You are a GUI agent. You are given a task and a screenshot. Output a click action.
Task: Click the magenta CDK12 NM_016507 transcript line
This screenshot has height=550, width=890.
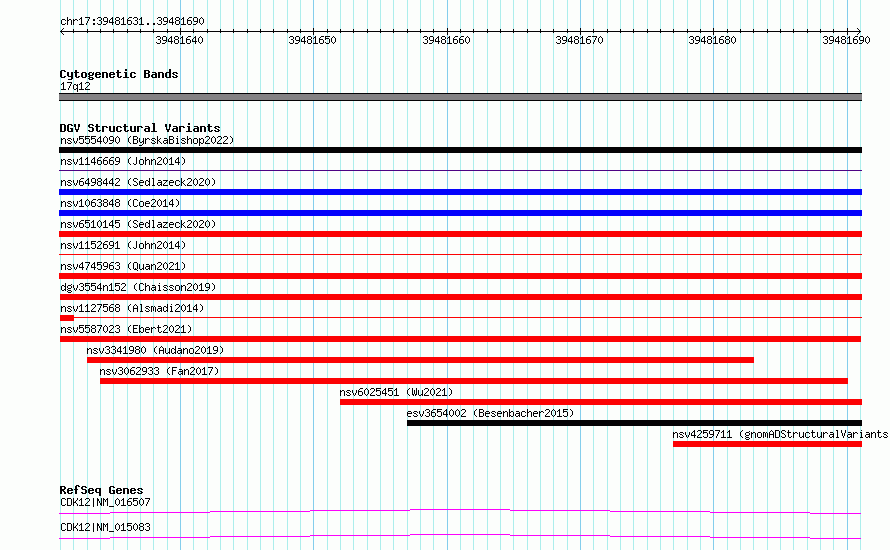[x=460, y=511]
